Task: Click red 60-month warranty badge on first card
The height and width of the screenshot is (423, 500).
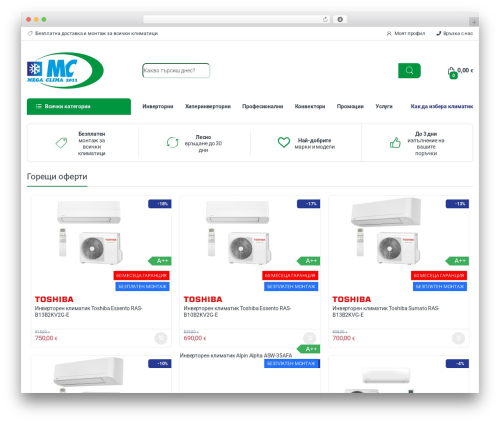Action: pos(142,275)
